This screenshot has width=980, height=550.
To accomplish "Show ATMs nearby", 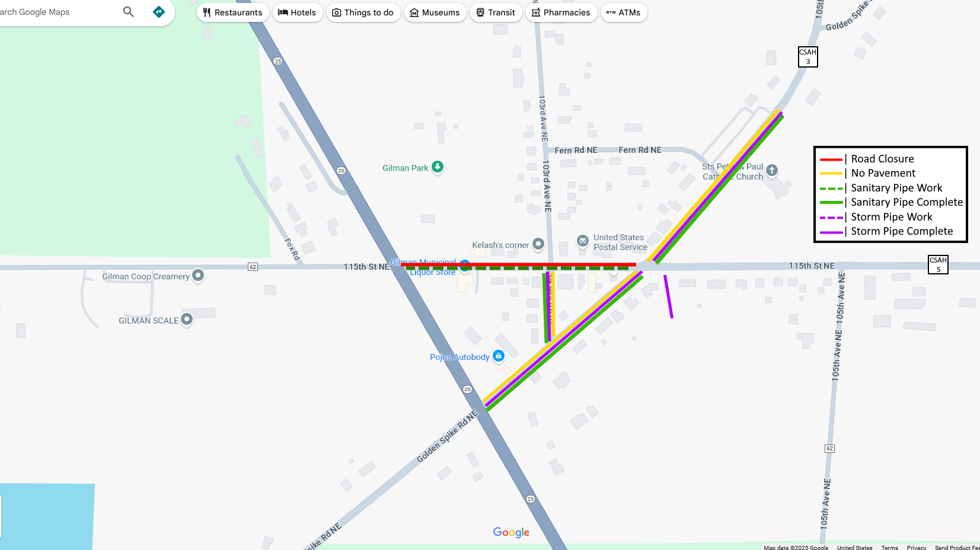I will (x=624, y=12).
